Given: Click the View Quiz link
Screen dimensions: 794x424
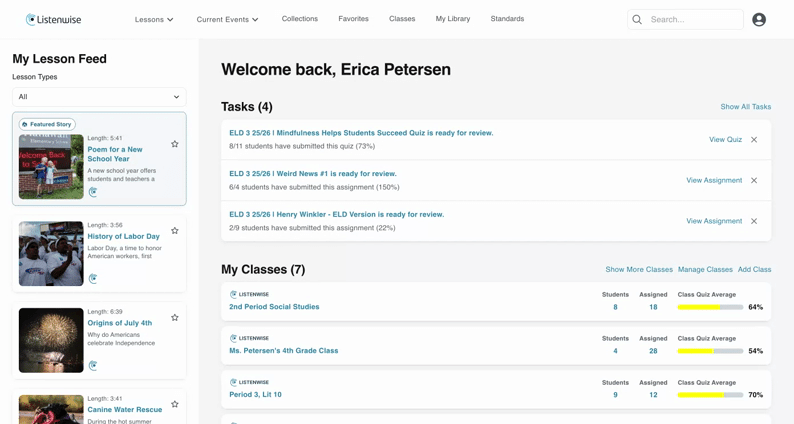Looking at the screenshot, I should (725, 140).
